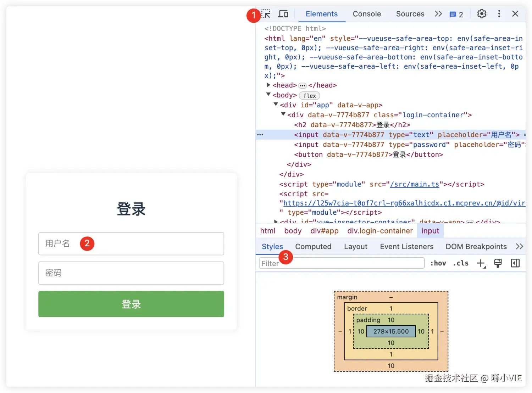Toggle the .cls element classes panel

461,263
